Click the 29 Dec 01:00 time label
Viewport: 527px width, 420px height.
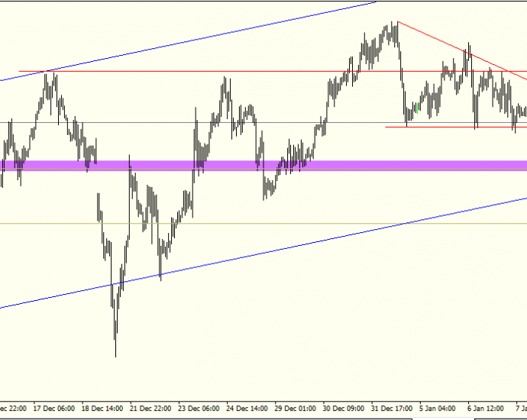(x=296, y=409)
